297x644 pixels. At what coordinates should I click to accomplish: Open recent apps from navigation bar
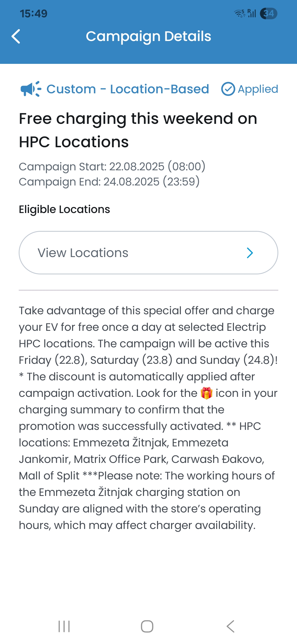click(x=64, y=626)
